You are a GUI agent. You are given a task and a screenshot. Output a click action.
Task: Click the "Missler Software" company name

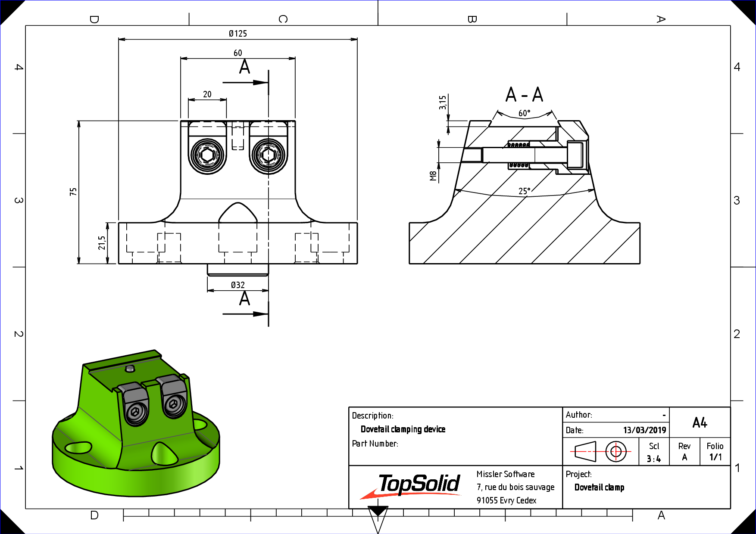tap(506, 474)
